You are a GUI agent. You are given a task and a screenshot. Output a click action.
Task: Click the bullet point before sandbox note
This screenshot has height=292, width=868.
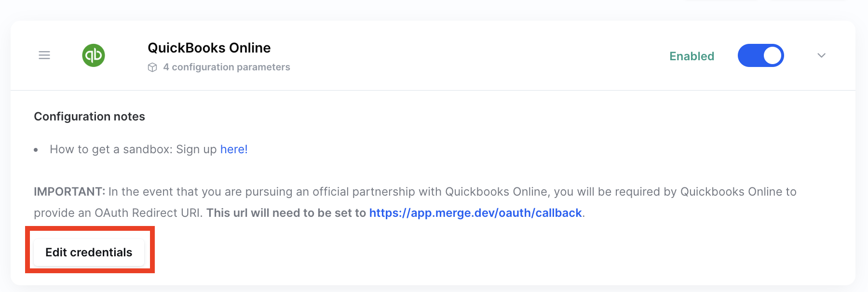click(x=36, y=150)
